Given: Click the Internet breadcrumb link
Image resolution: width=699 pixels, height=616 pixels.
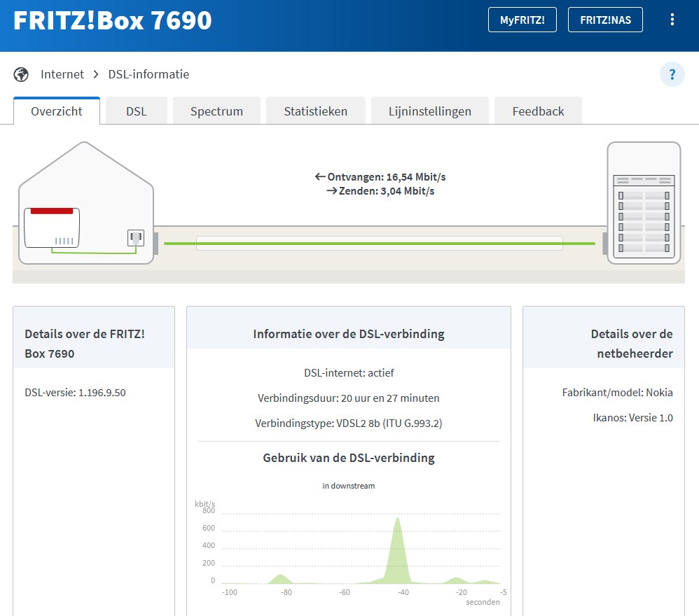Looking at the screenshot, I should (x=62, y=74).
